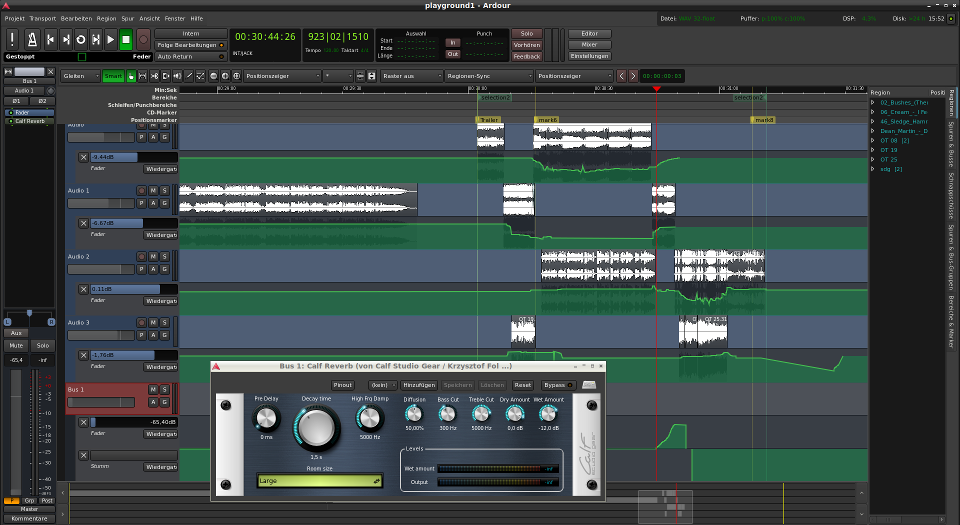Click the Pinout button

tap(342, 385)
